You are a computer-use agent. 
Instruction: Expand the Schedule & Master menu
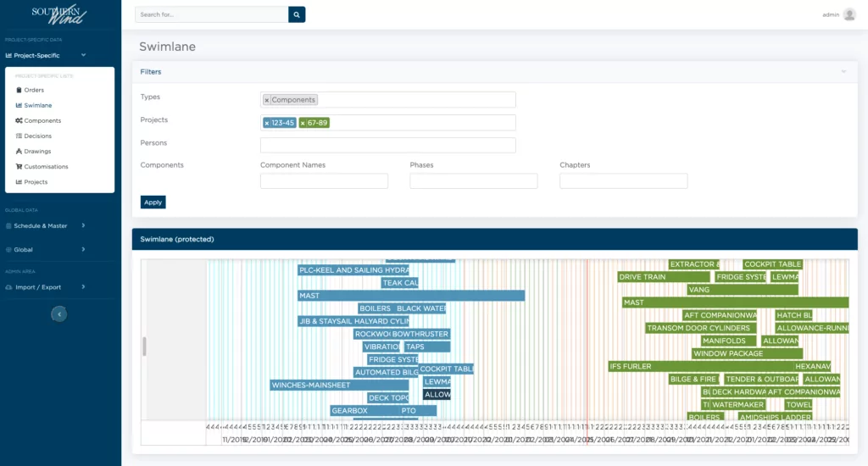click(x=46, y=226)
